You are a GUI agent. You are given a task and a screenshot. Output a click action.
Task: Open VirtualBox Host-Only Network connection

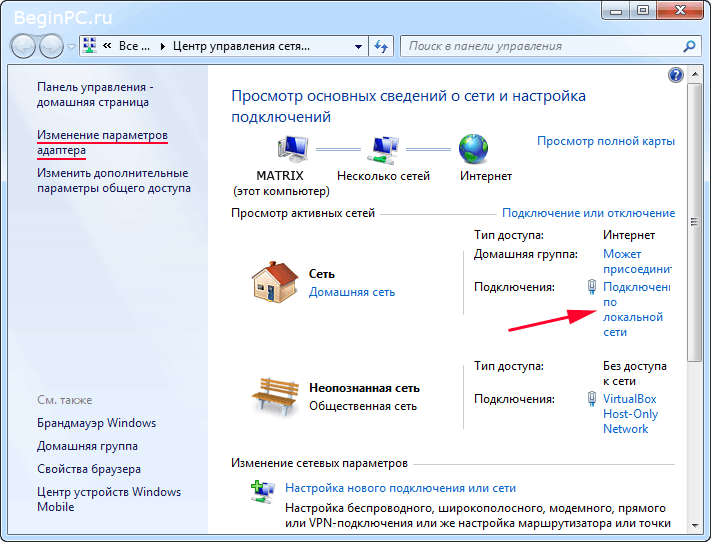pos(630,414)
